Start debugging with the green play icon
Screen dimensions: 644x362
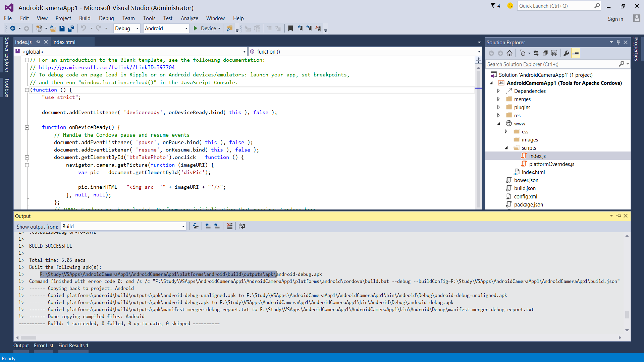pos(196,28)
